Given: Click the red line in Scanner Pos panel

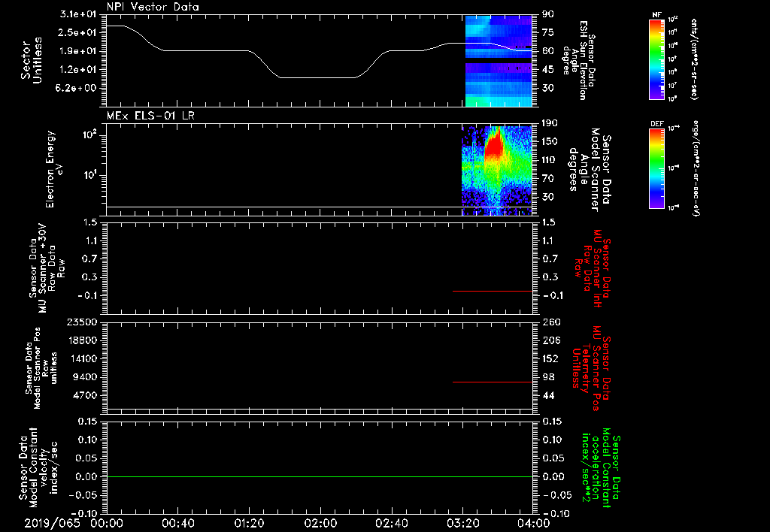Looking at the screenshot, I should [492, 382].
